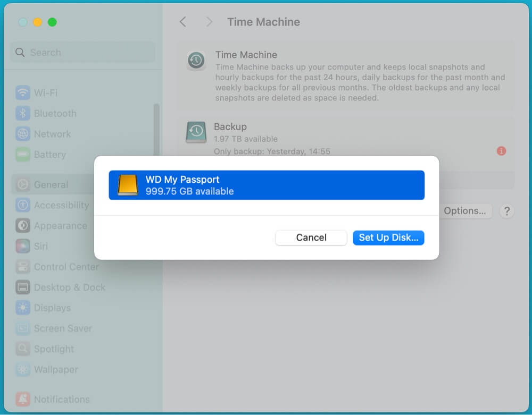This screenshot has height=415, width=532.
Task: Select Displays in the sidebar
Action: [52, 308]
